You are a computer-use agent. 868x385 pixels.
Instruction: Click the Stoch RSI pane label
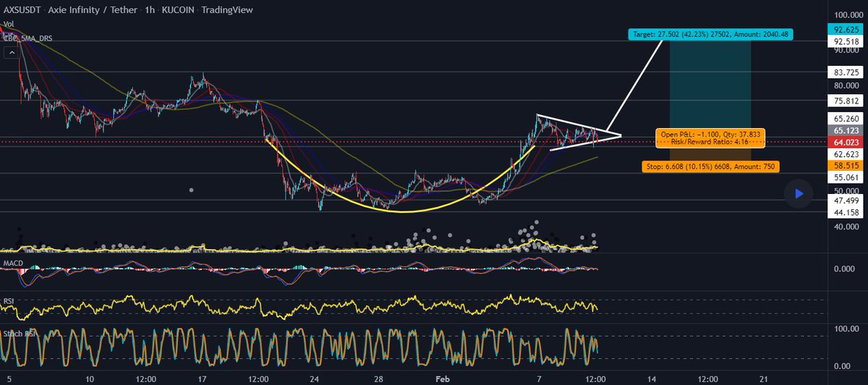tap(18, 334)
